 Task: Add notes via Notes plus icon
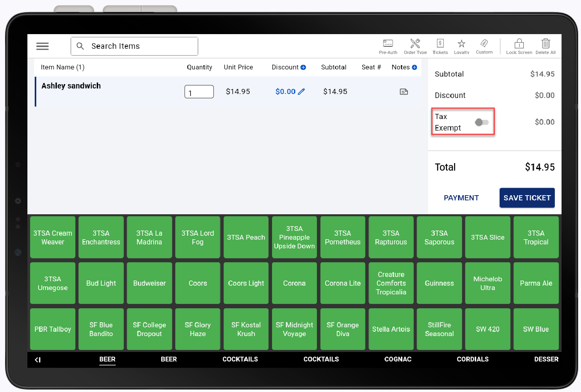coord(415,67)
